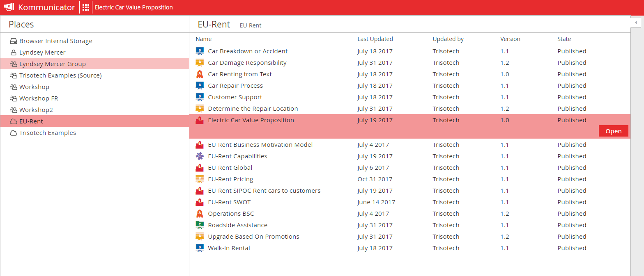Image resolution: width=644 pixels, height=276 pixels.
Task: Click the Car Renting from Text rocket icon
Action: 200,74
